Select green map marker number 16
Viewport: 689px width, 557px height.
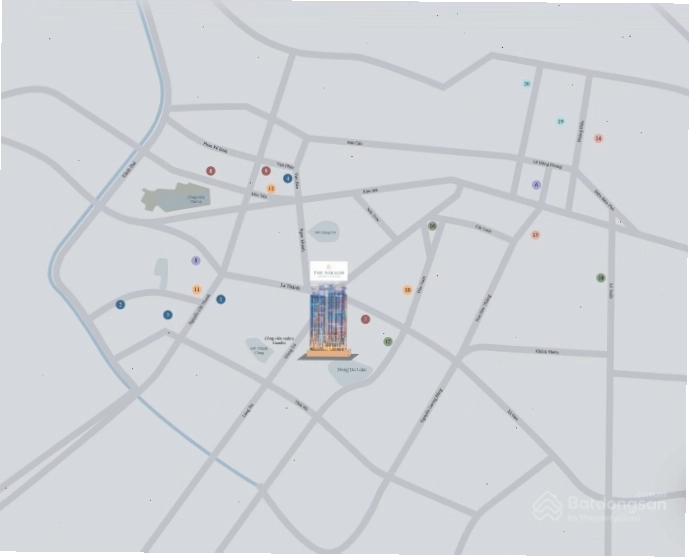click(x=432, y=226)
